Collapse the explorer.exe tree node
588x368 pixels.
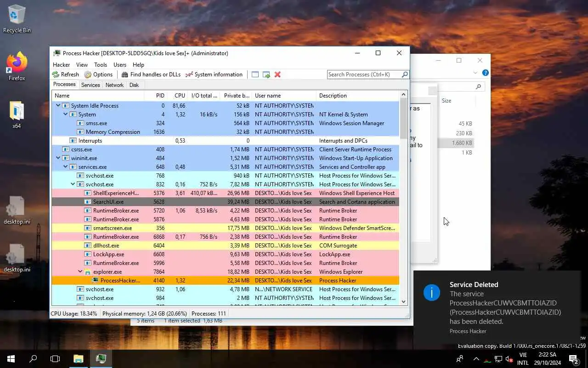tap(80, 272)
